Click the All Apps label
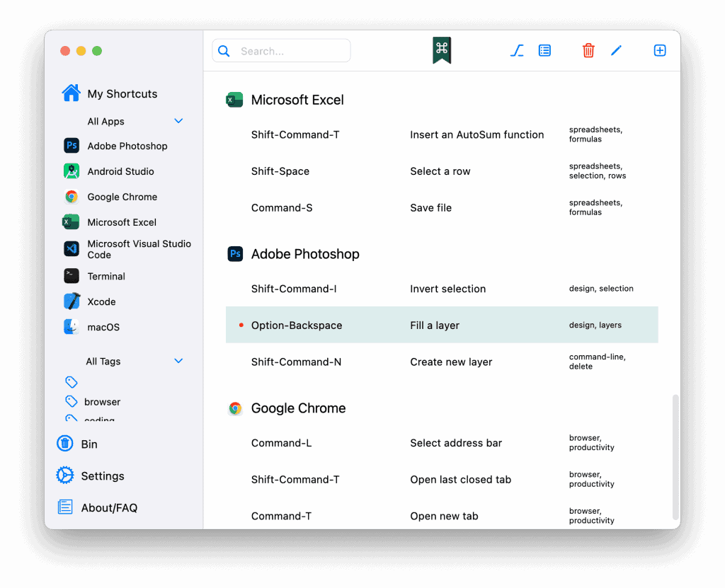 click(106, 122)
